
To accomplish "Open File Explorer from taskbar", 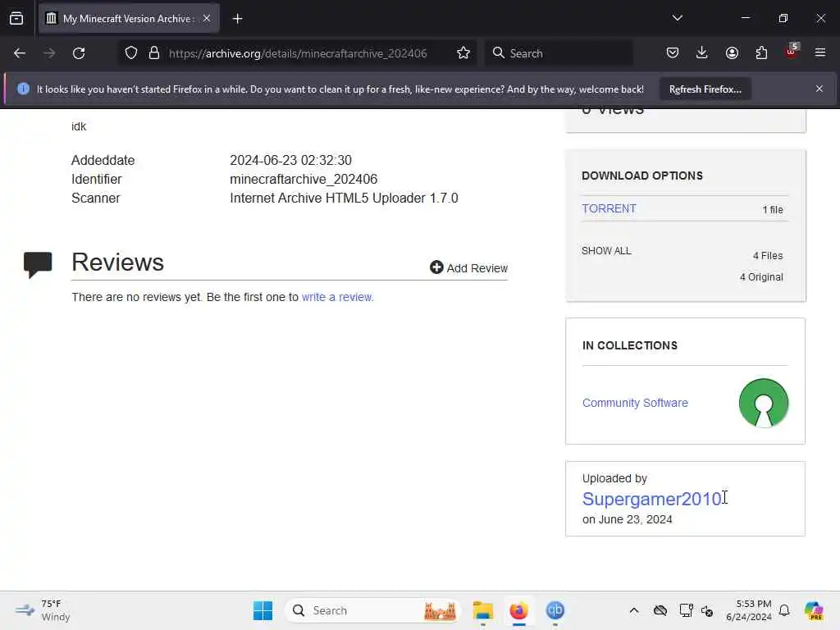I will (x=482, y=610).
